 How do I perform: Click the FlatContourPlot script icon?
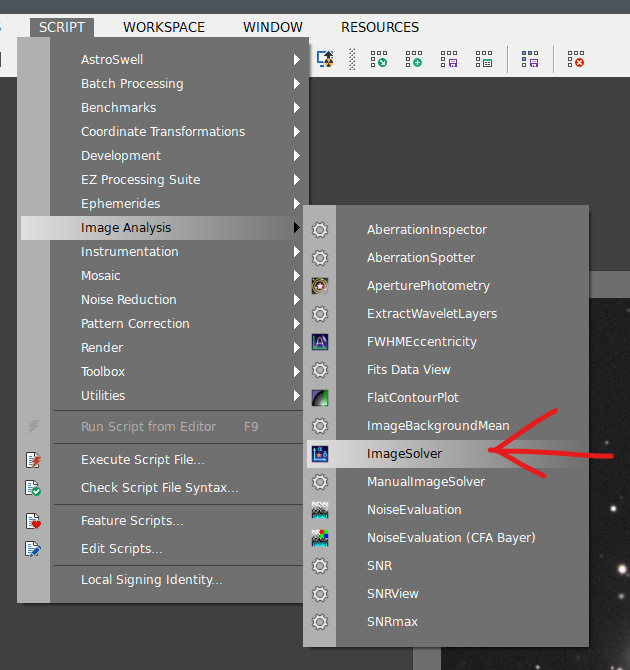coord(320,398)
